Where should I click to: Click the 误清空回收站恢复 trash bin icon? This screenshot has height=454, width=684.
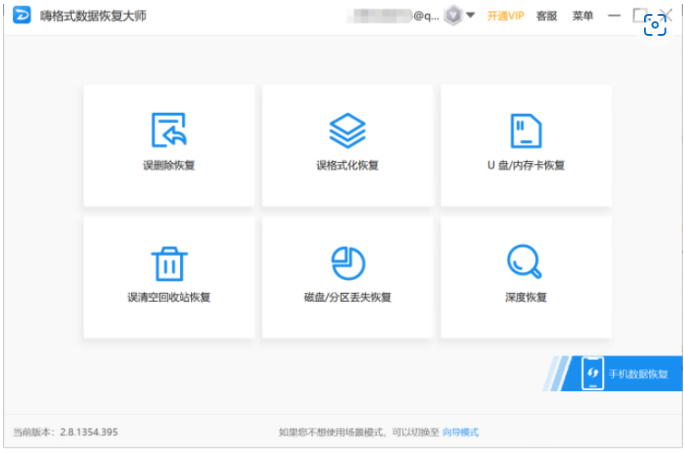[169, 263]
